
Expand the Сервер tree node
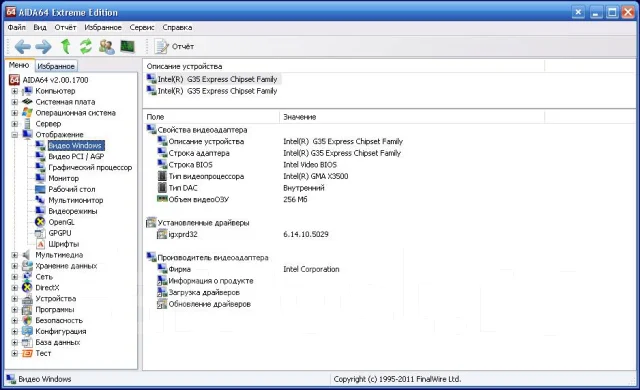click(15, 124)
